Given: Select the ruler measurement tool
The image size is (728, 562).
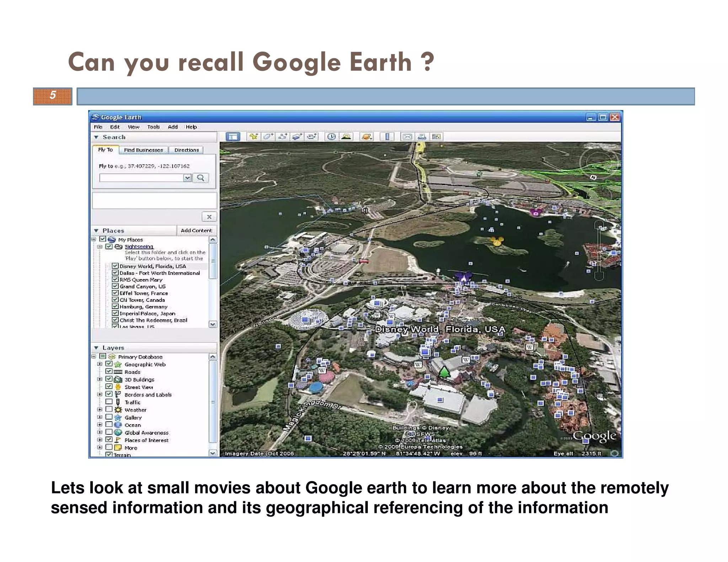Looking at the screenshot, I should pyautogui.click(x=387, y=137).
